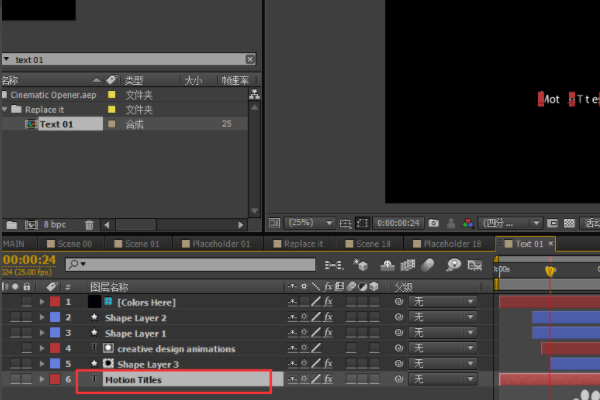Create a new folder in project panel
Viewport: 600px width, 400px height.
12,225
